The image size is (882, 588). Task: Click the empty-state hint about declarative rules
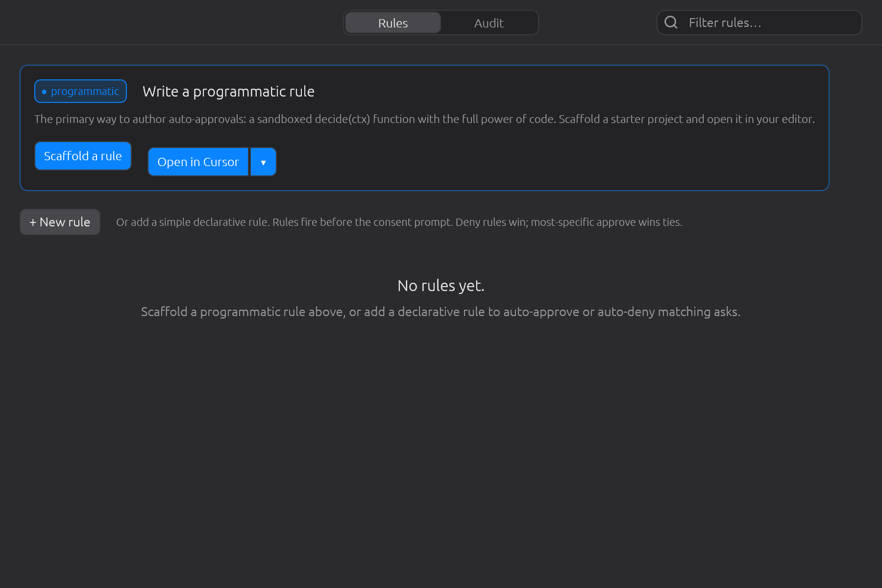pos(441,312)
